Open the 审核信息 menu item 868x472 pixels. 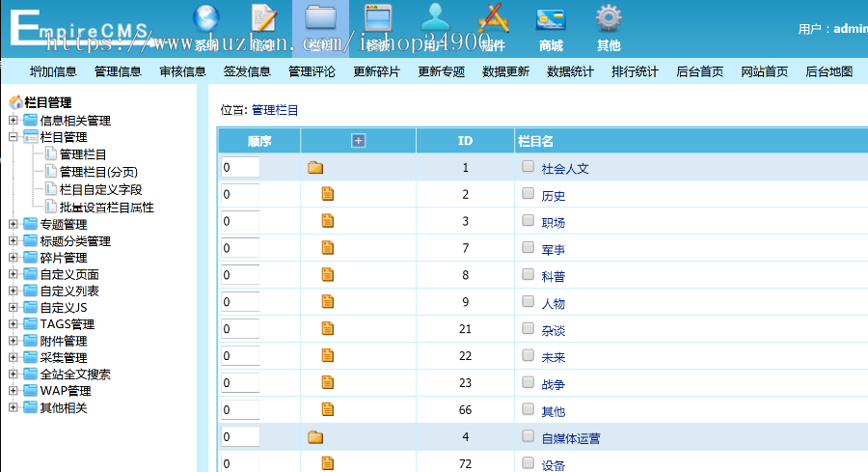coord(182,71)
